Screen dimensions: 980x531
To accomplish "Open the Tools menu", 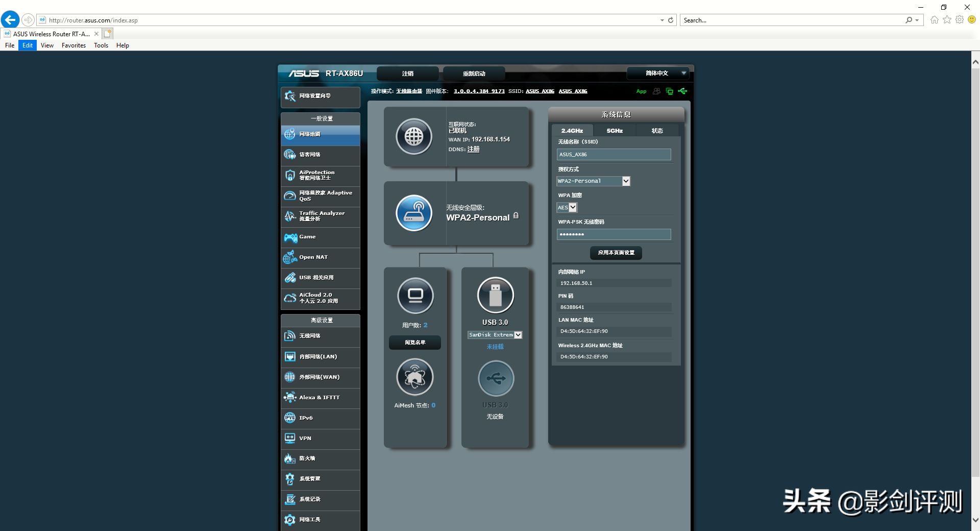I will click(101, 45).
